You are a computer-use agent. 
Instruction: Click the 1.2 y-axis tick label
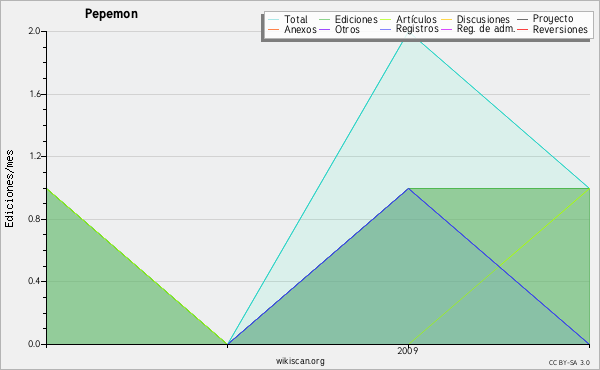(34, 156)
